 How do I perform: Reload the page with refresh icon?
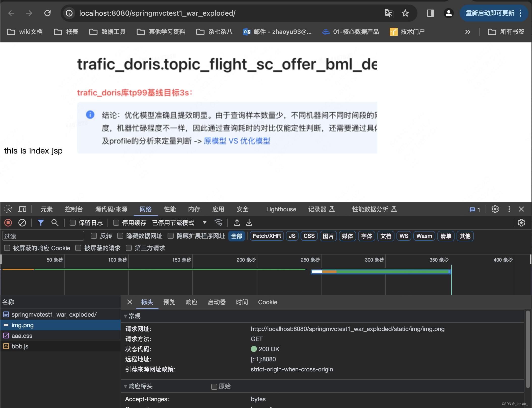47,13
